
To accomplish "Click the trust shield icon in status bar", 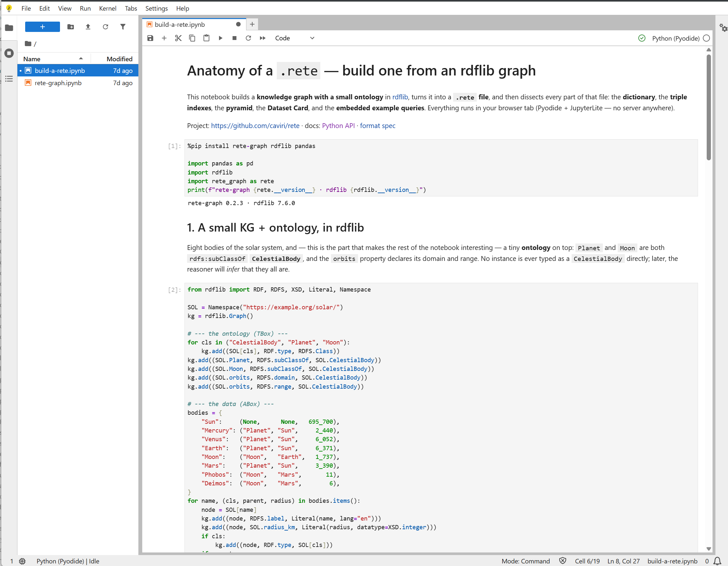I will pos(563,561).
